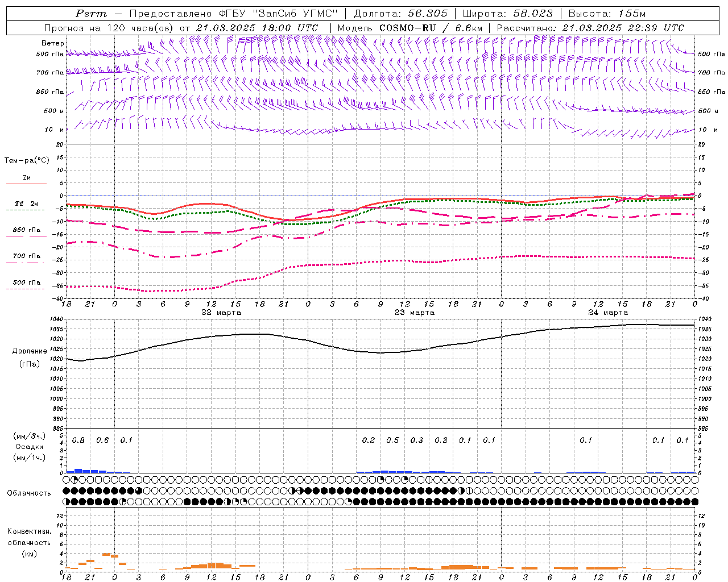Click the "(км)" unit label under convective cloudiness
This screenshot has width=728, height=582.
[x=30, y=554]
